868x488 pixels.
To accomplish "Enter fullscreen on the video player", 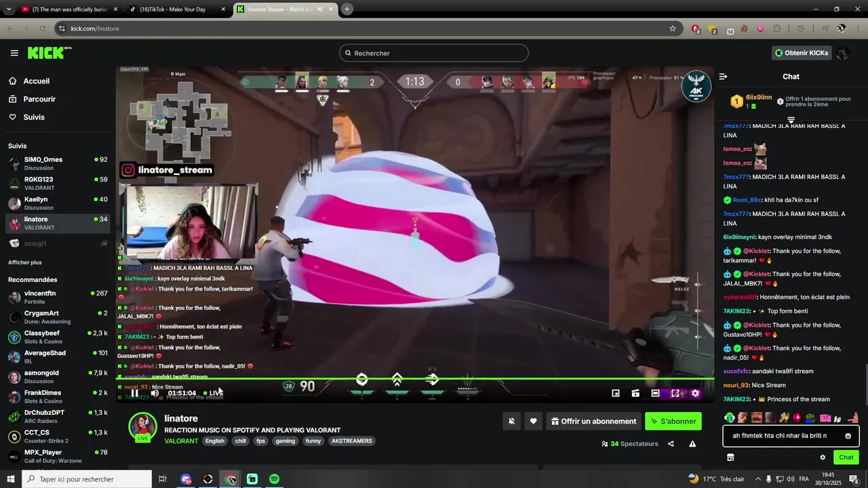I will click(x=675, y=393).
